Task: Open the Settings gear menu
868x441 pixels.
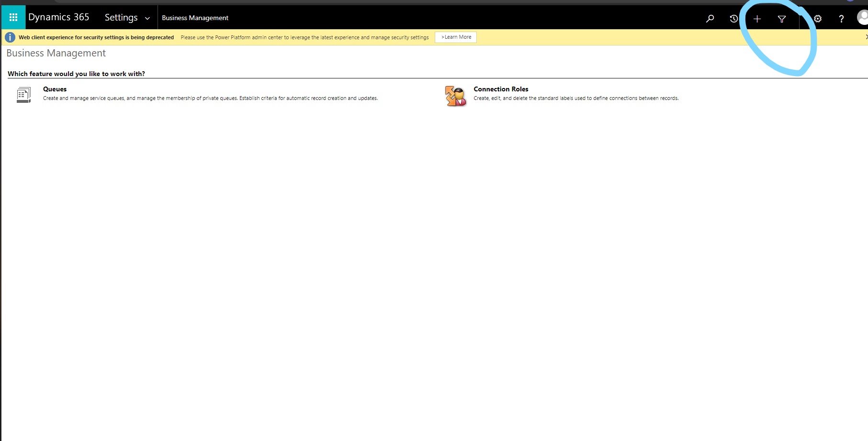Action: [x=817, y=19]
